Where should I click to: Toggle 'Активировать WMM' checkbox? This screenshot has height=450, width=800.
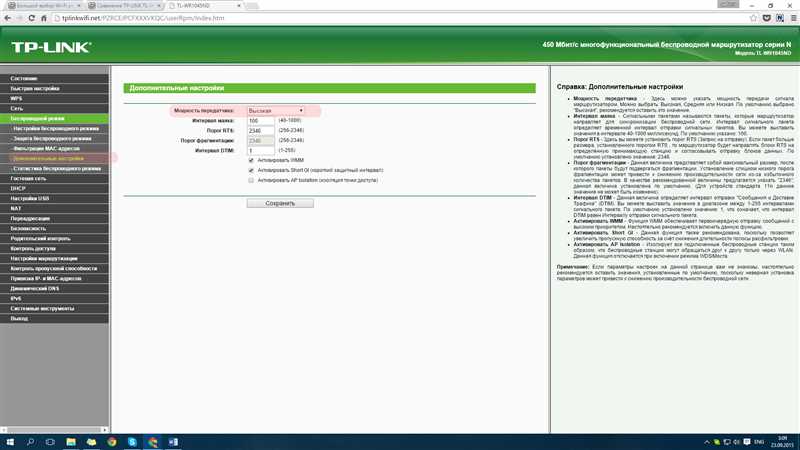251,160
